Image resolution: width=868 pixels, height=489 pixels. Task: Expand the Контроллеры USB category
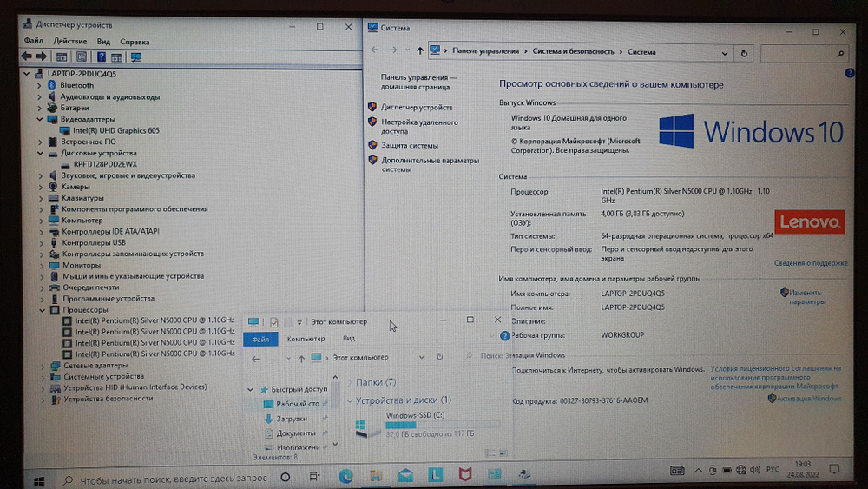41,242
